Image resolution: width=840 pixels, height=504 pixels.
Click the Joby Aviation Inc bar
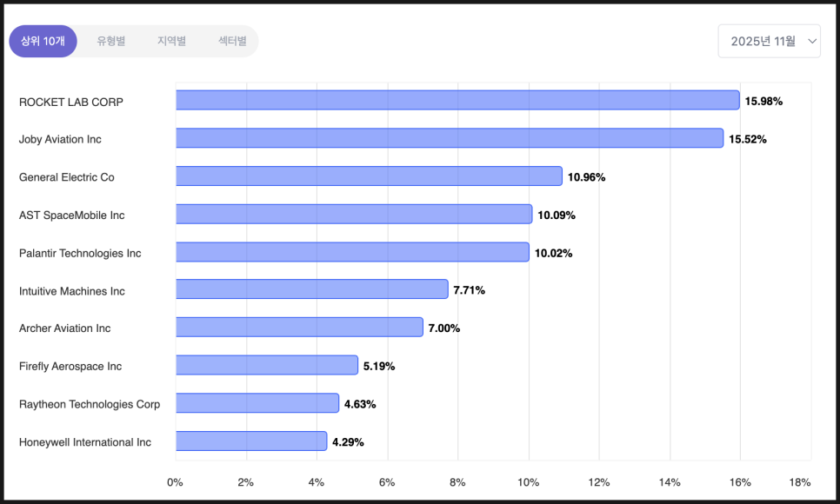[x=449, y=138]
